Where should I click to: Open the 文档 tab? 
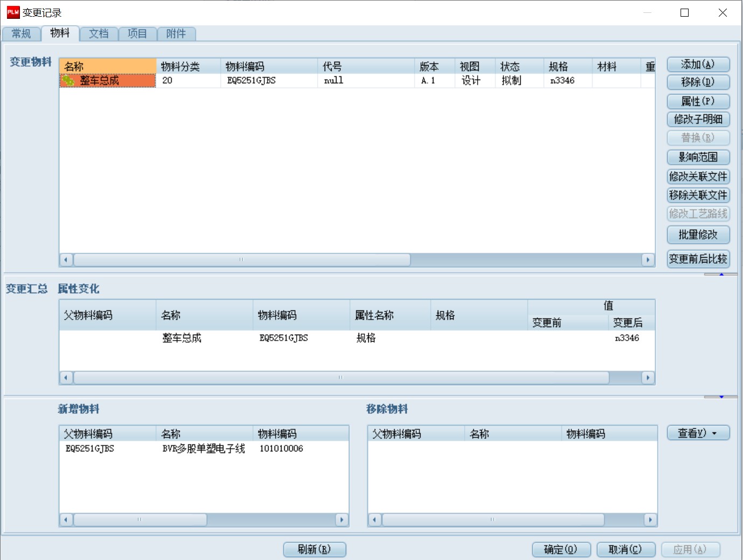99,34
